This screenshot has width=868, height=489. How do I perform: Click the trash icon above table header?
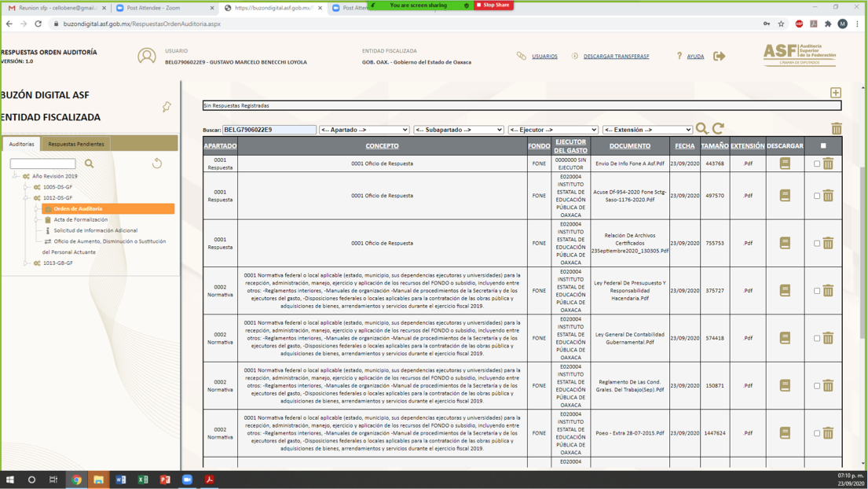(836, 129)
